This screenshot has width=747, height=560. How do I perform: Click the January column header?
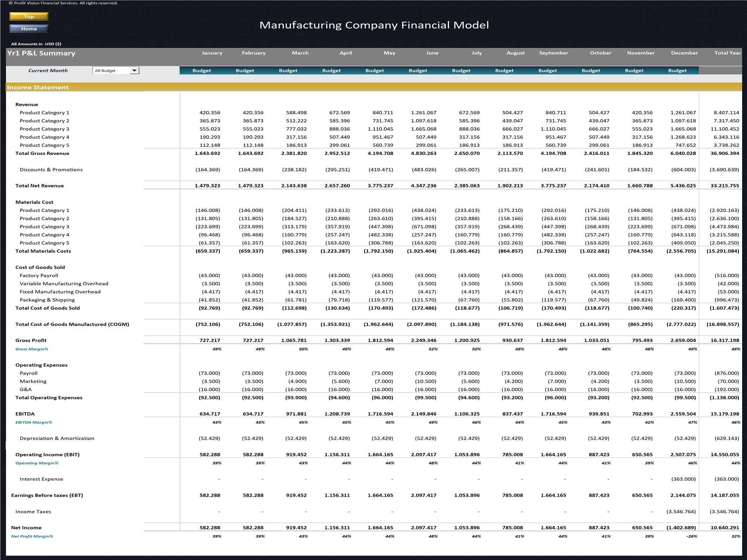pos(212,53)
